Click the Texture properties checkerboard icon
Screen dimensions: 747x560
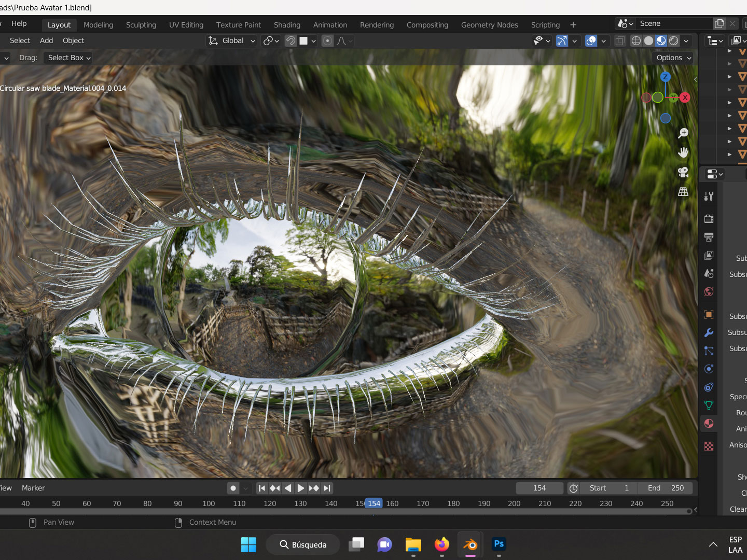pos(709,446)
